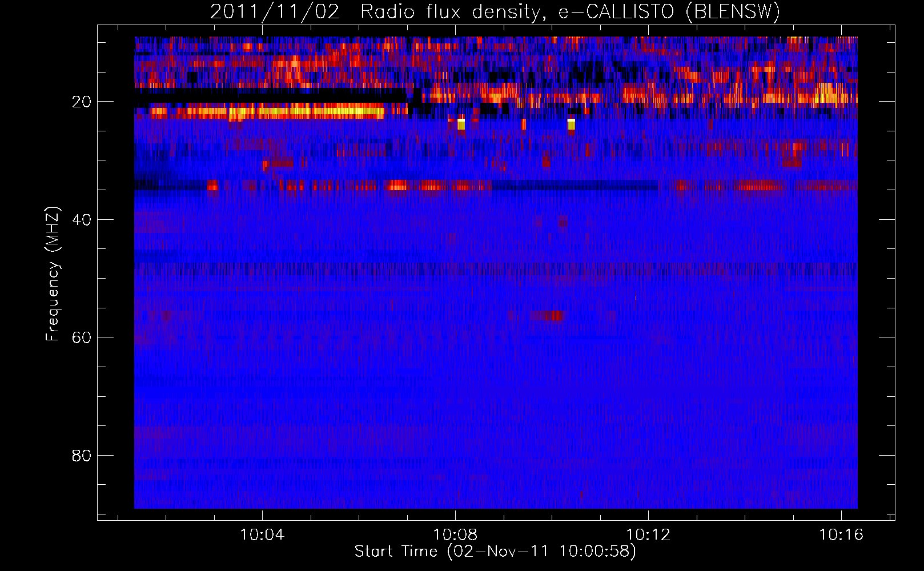Click the bright yellow burst marker near 10:10
The height and width of the screenshot is (571, 924).
571,124
